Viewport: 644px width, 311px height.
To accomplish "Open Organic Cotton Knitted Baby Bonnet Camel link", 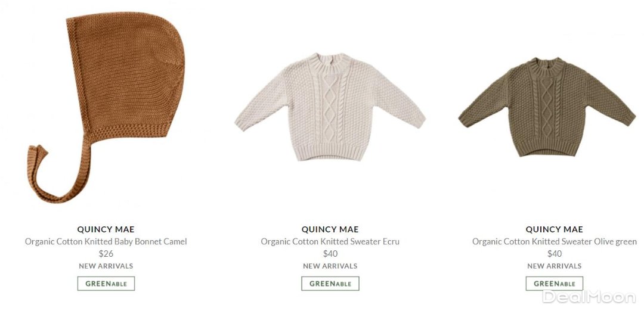I will [x=106, y=242].
